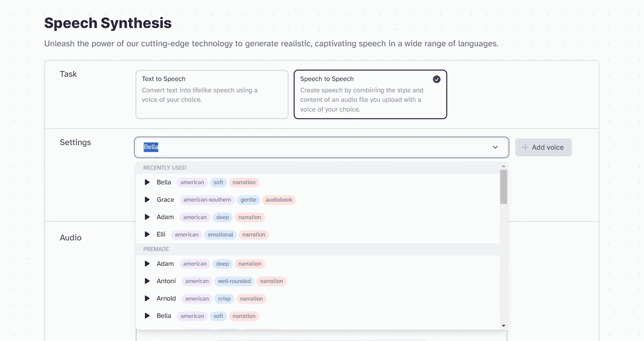Preview Adam voice under Recently Used
The width and height of the screenshot is (644, 341).
pyautogui.click(x=147, y=217)
